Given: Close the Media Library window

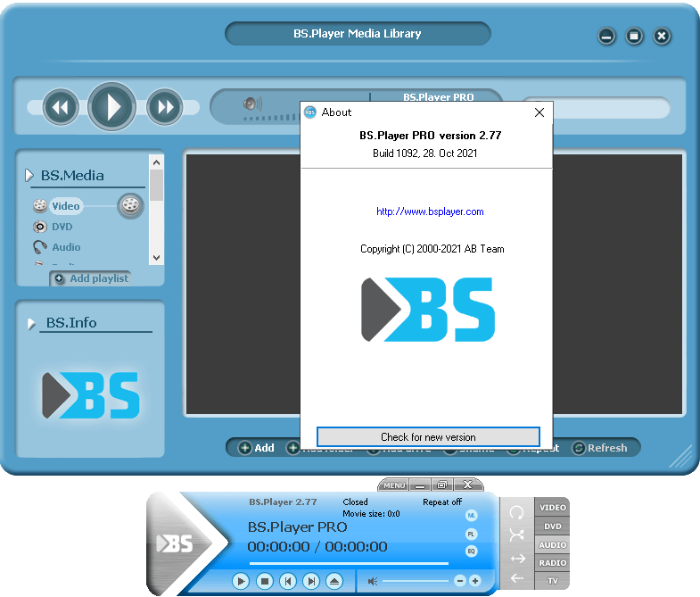Looking at the screenshot, I should pyautogui.click(x=662, y=37).
